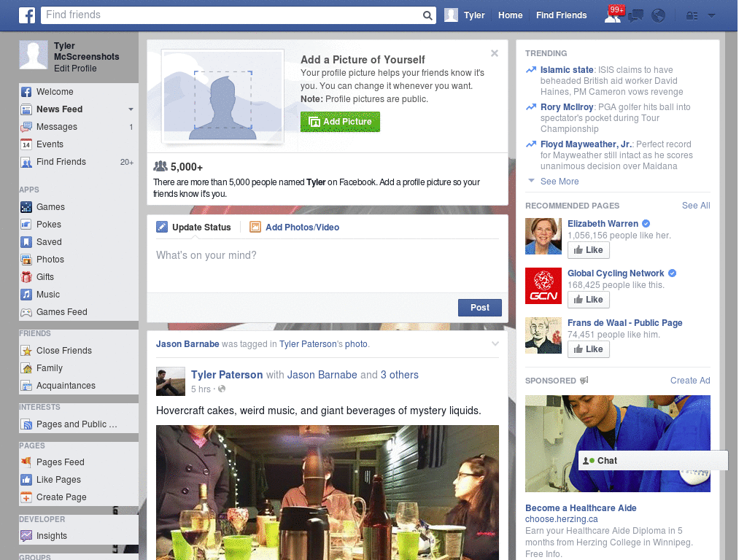Viewport: 747px width, 560px height.
Task: Open See All recommended pages
Action: 695,205
